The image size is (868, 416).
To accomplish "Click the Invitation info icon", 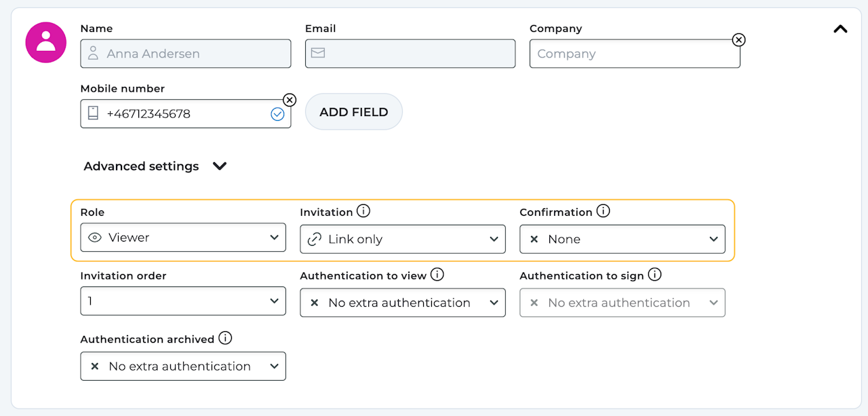I will pyautogui.click(x=363, y=211).
